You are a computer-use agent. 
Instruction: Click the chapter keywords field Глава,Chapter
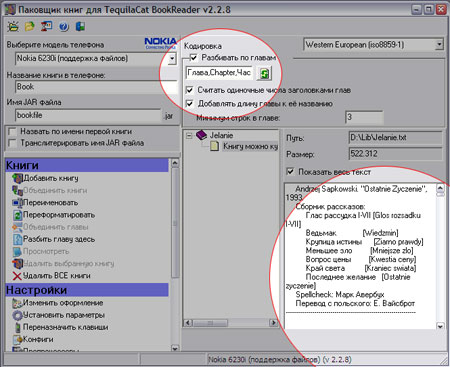tap(219, 73)
